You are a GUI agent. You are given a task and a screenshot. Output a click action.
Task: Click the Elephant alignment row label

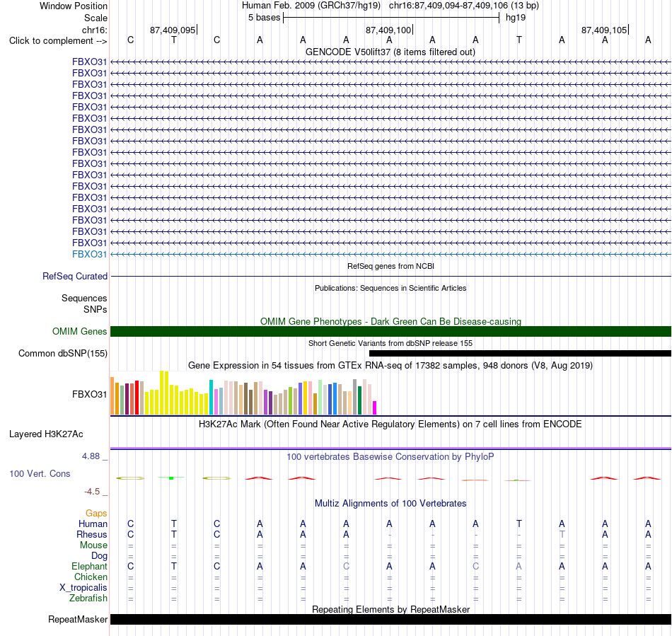[x=89, y=566]
